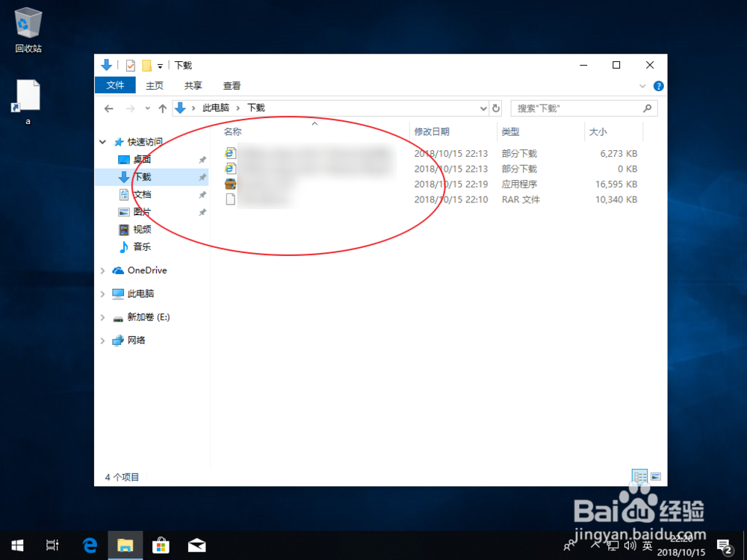
Task: Click the refresh button beside the address bar
Action: (496, 108)
